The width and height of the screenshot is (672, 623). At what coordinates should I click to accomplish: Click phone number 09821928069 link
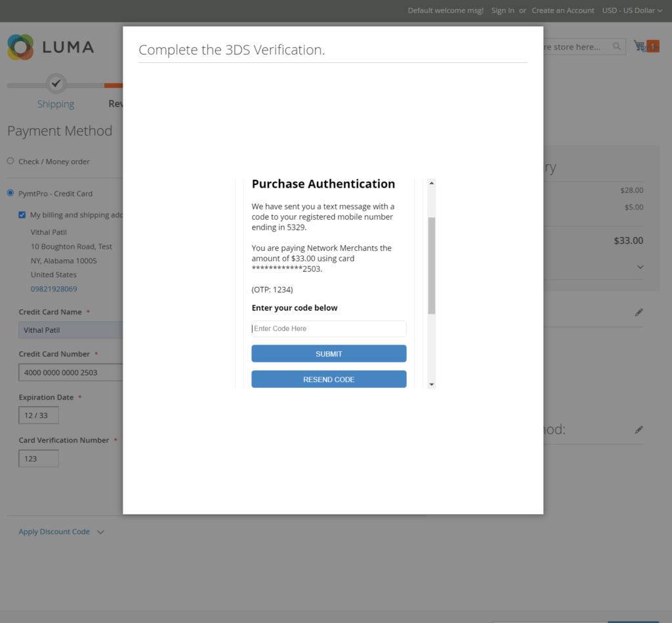(54, 289)
